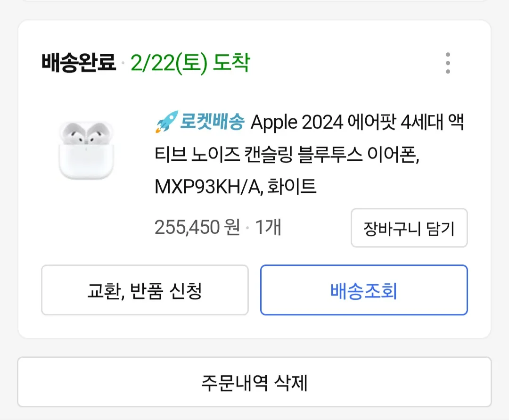This screenshot has height=420, width=509.
Task: Track the shipment with 배송조회 button
Action: click(x=364, y=290)
